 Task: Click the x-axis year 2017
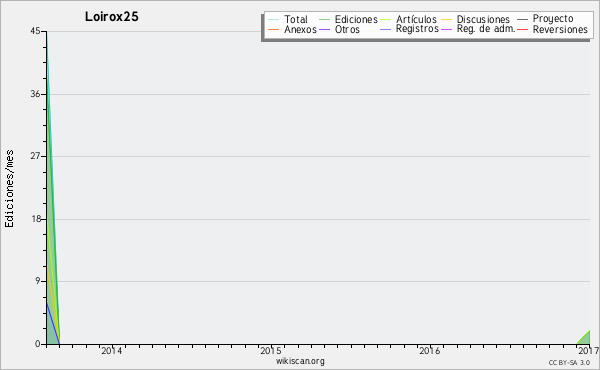coord(589,351)
